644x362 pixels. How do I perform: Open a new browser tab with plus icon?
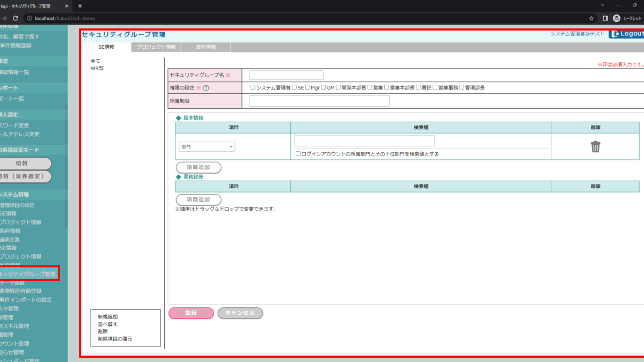coord(80,6)
